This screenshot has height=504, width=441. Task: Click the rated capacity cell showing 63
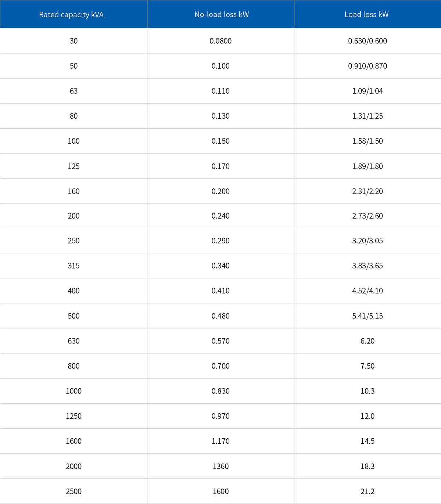coord(73,91)
